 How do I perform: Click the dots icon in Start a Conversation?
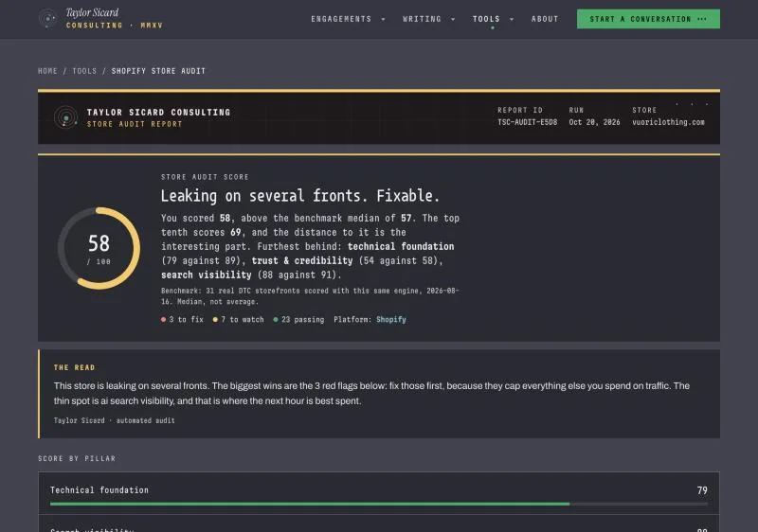click(x=702, y=19)
